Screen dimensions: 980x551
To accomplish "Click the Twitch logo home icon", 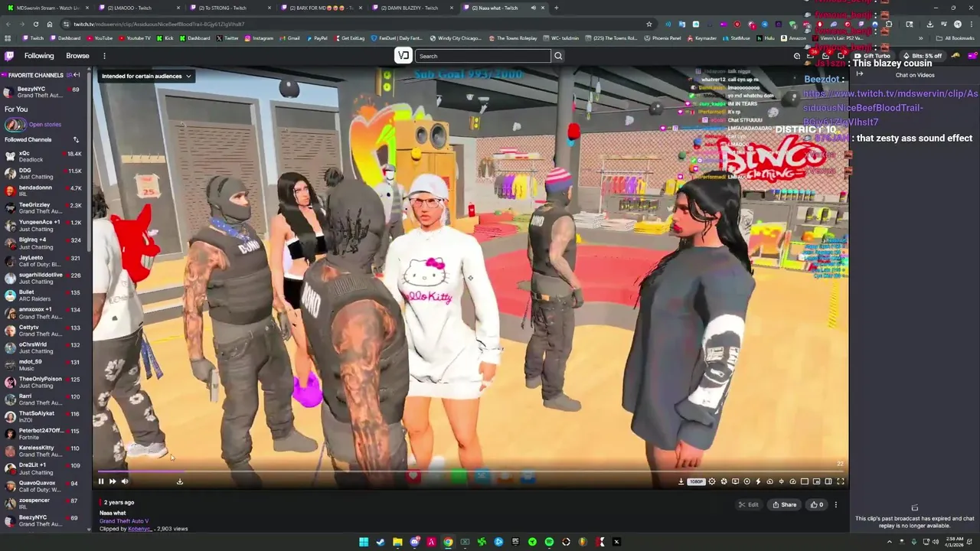I will pyautogui.click(x=9, y=56).
